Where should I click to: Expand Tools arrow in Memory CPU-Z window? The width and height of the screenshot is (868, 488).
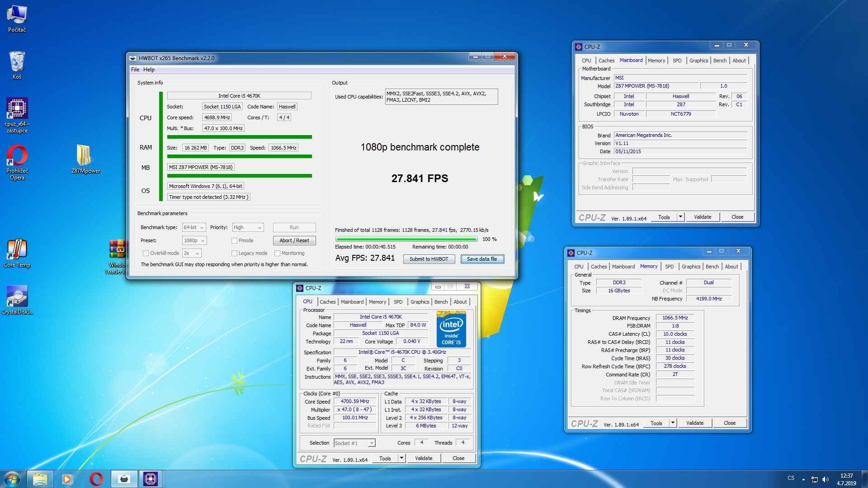tap(672, 423)
